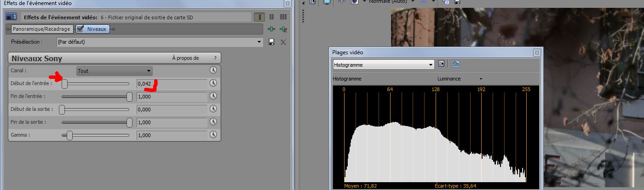644x190 pixels.
Task: Click the Début de l'entrée slider handle
Action: click(65, 83)
